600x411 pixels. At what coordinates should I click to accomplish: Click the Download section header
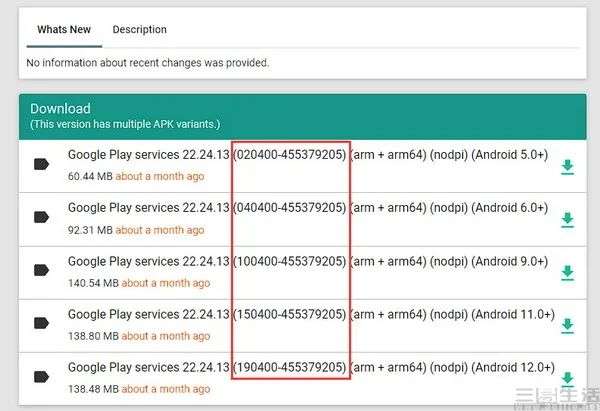[303, 117]
